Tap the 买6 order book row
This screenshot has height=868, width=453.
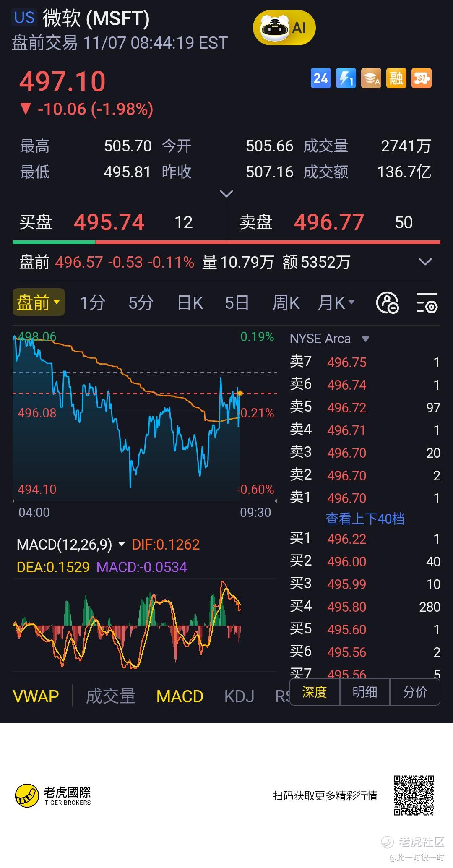365,652
